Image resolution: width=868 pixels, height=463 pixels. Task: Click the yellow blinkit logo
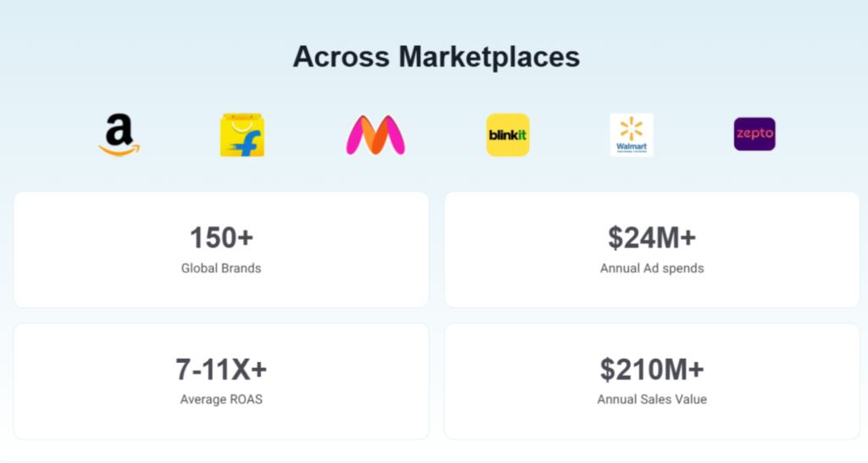508,135
